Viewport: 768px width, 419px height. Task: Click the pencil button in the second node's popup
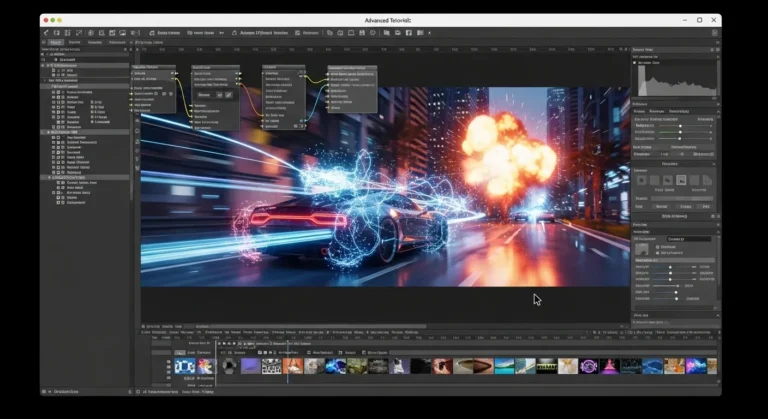point(228,95)
